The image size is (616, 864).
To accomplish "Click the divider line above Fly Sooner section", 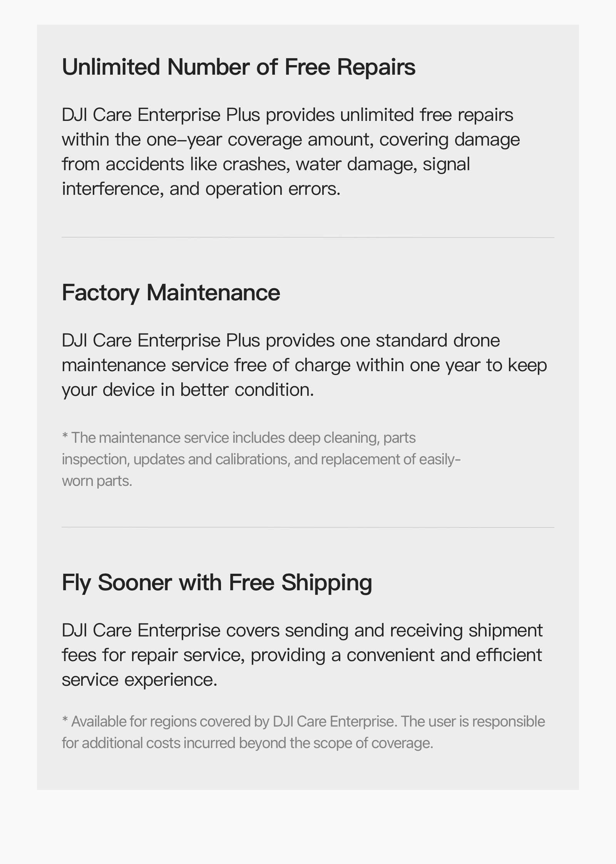I will (x=308, y=527).
